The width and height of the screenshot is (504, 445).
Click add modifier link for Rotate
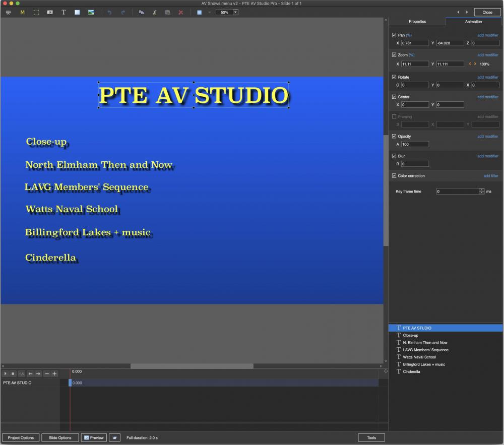(487, 77)
